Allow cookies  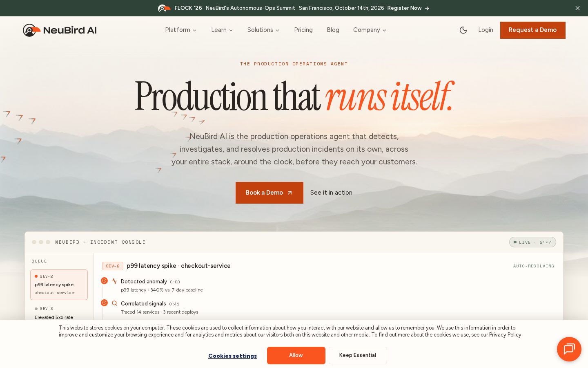point(296,355)
